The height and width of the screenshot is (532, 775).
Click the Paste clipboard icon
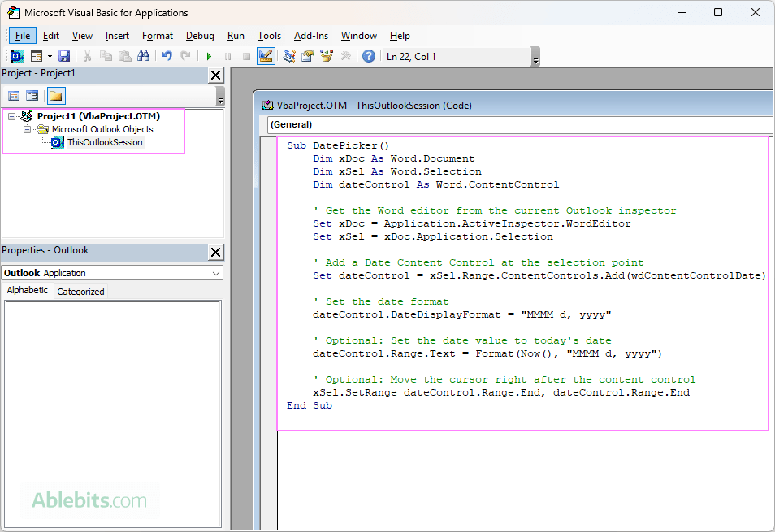(x=124, y=56)
